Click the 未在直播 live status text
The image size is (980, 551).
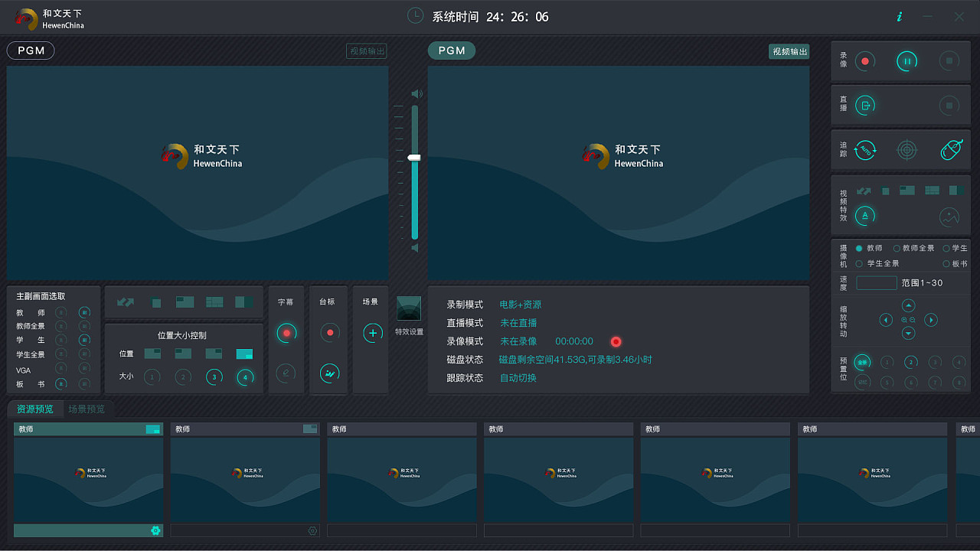[518, 323]
